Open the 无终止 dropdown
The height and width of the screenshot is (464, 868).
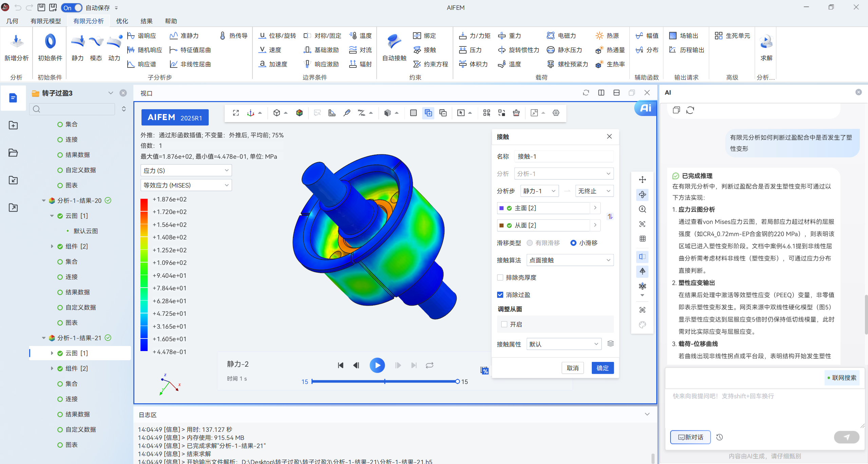click(595, 191)
